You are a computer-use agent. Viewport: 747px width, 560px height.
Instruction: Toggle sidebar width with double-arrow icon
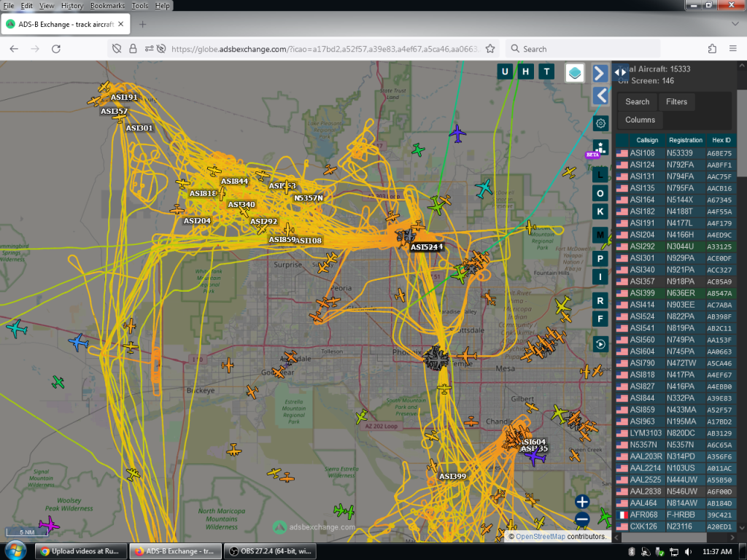pos(620,72)
